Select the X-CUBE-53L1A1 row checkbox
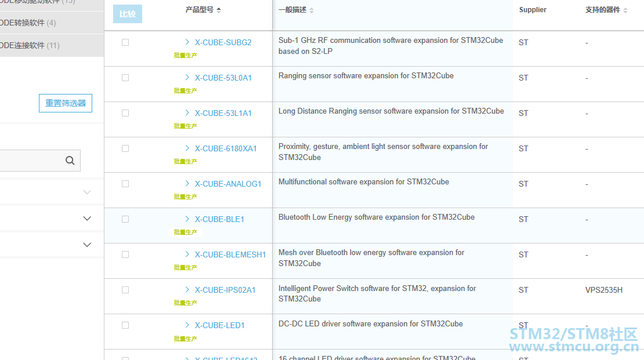 pos(125,113)
